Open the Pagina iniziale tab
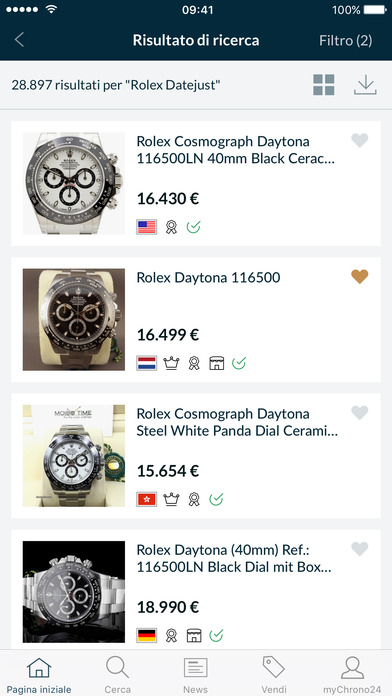Screen dimensions: 392x696 [39, 675]
